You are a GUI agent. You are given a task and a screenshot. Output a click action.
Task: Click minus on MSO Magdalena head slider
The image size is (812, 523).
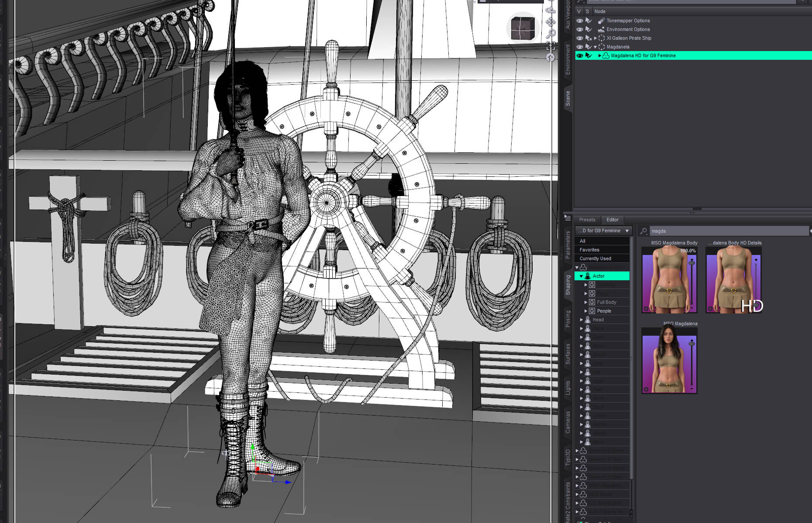(692, 388)
